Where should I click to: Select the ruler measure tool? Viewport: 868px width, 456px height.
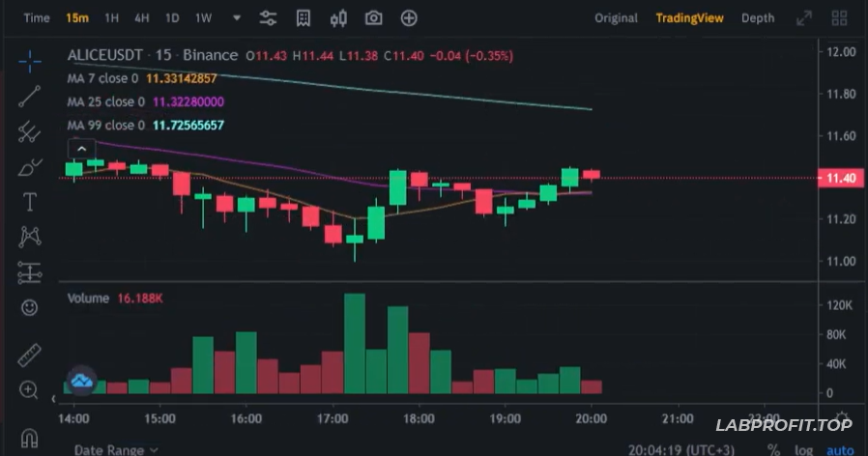30,355
